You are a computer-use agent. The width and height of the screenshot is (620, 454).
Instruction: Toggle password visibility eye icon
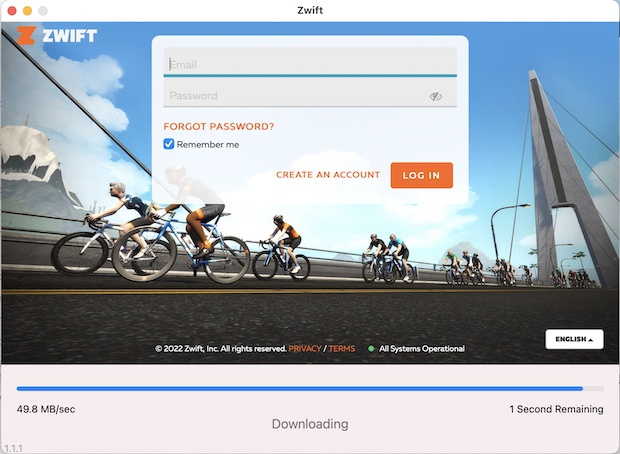pos(436,96)
